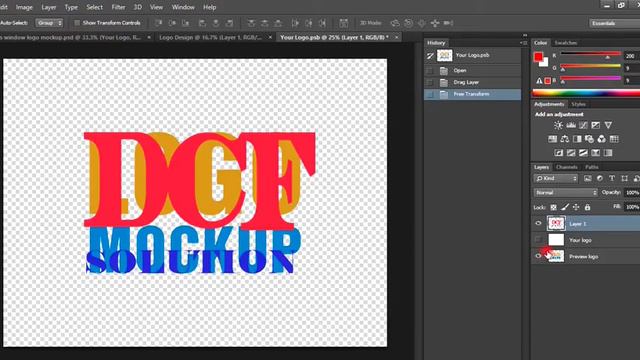Select the Your Logo.psb history snapshot
The width and height of the screenshot is (640, 360).
click(x=473, y=55)
